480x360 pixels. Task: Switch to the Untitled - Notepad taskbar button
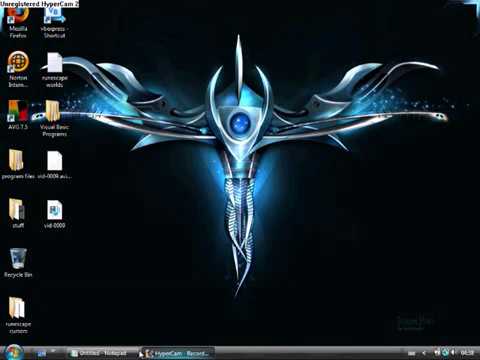(x=102, y=353)
